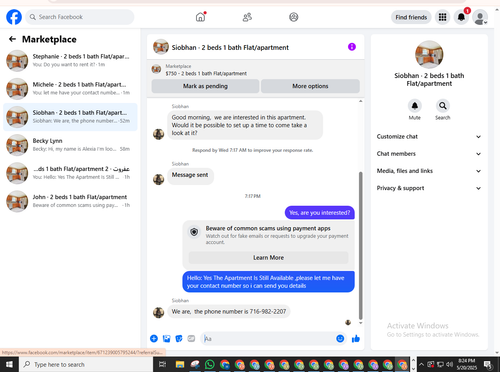Expand Customize chat section
The height and width of the screenshot is (372, 500).
(429, 137)
